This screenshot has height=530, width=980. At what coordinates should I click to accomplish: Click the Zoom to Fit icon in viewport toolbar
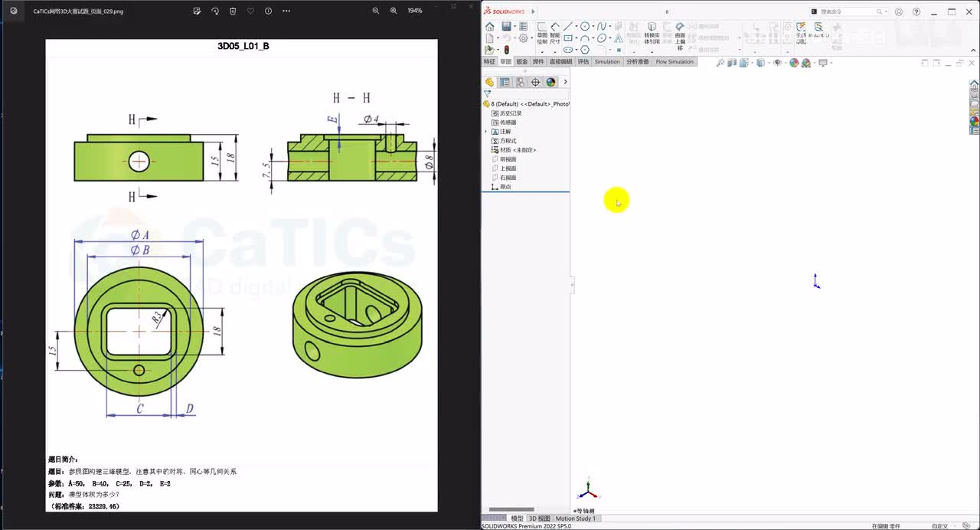[x=720, y=63]
